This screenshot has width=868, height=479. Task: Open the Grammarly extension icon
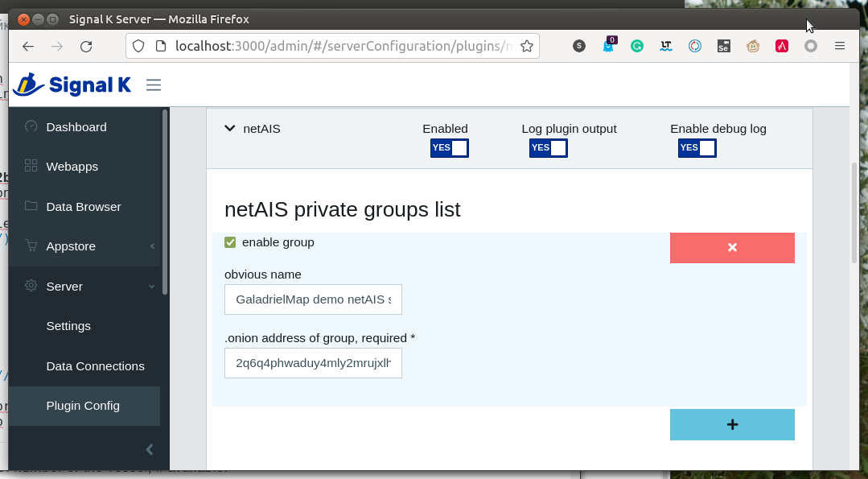[636, 46]
